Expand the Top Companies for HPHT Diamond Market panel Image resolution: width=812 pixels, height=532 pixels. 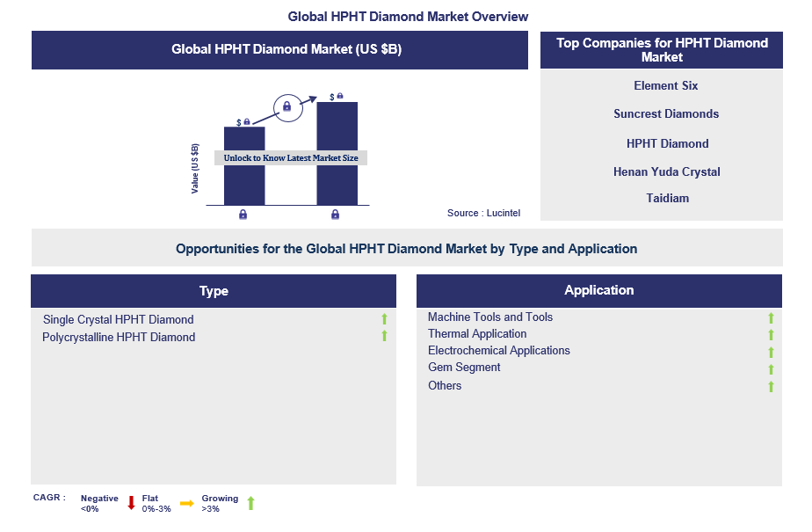pyautogui.click(x=662, y=50)
